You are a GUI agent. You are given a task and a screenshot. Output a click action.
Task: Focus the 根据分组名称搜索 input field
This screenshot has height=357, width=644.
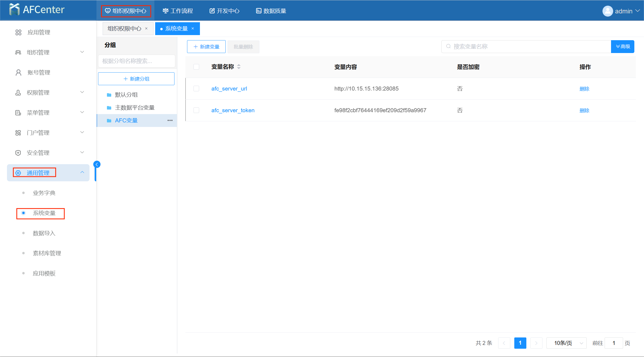point(137,61)
